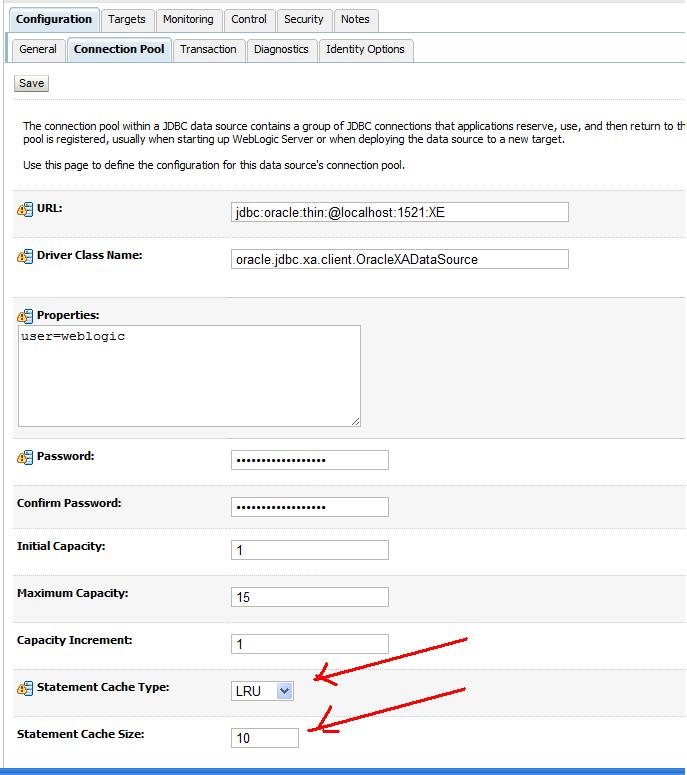
Task: Click inside the Properties text area
Action: (189, 376)
